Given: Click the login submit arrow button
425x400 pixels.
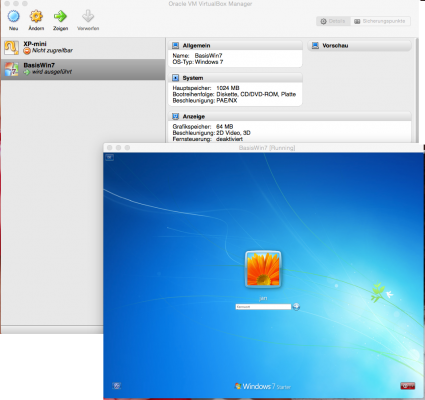Looking at the screenshot, I should 296,307.
